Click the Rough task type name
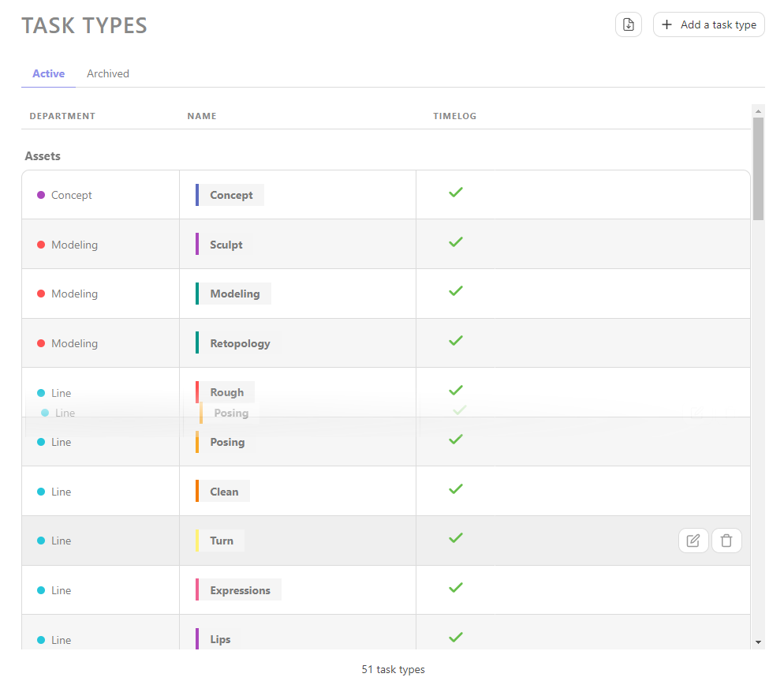The height and width of the screenshot is (681, 784). (227, 392)
